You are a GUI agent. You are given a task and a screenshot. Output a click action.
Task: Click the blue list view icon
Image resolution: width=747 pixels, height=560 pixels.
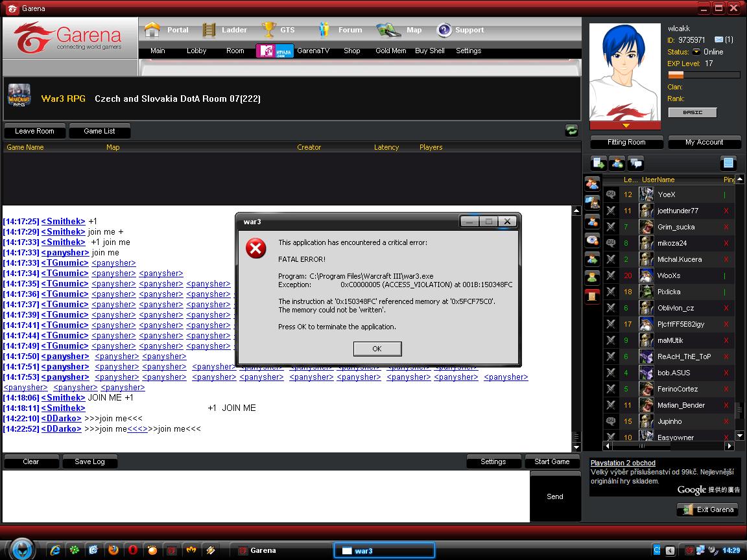click(x=728, y=163)
